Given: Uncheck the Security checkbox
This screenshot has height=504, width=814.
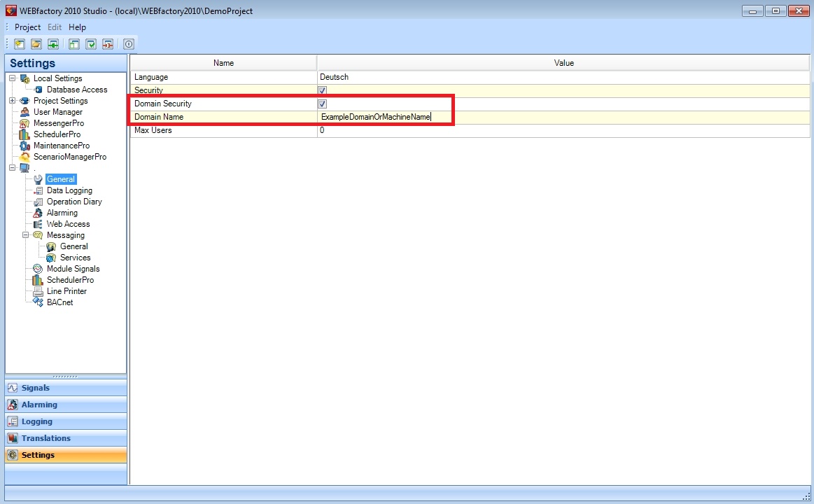Looking at the screenshot, I should point(323,90).
